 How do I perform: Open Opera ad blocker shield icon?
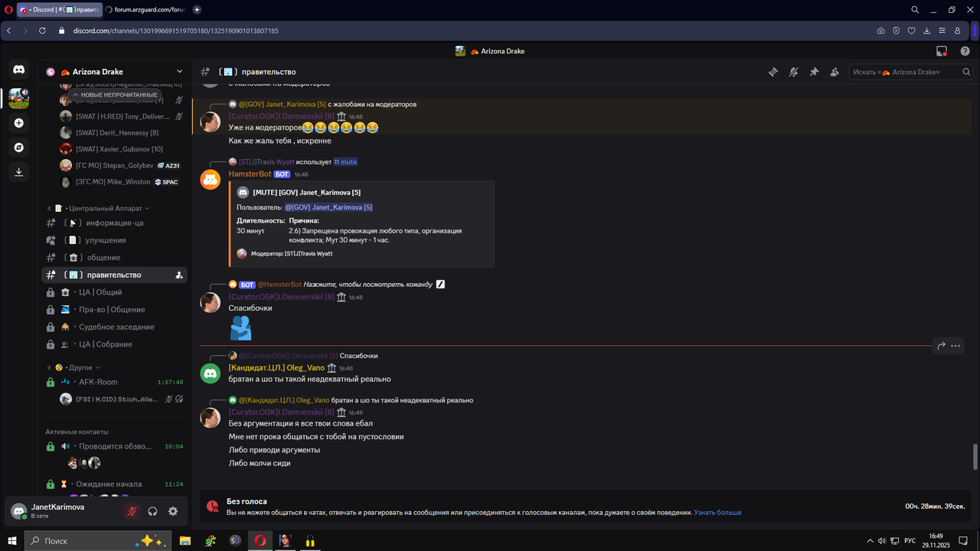coord(896,31)
